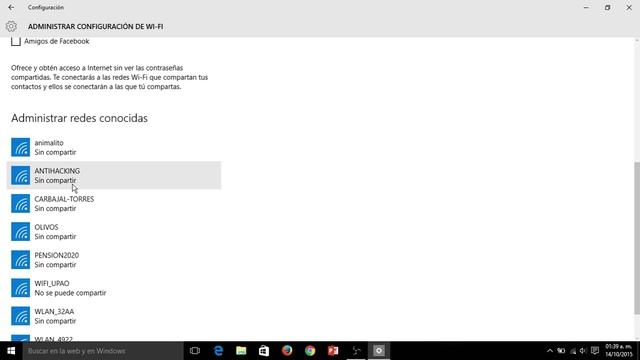The image size is (640, 360).
Task: Open the Action Center notifications icon
Action: (595, 351)
